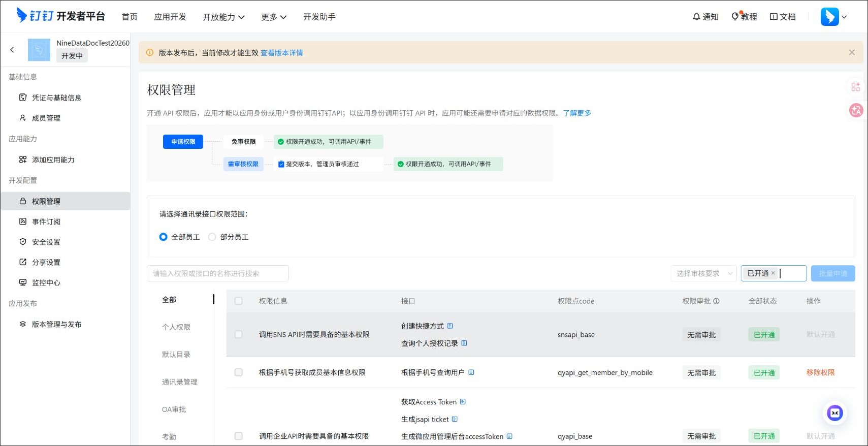
Task: Select the 个人权限 category tab
Action: [176, 327]
